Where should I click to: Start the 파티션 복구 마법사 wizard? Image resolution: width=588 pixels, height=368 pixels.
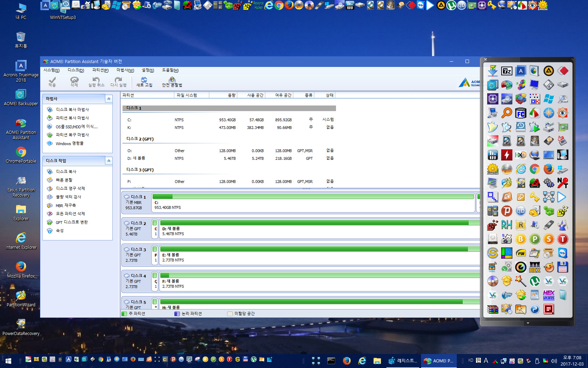(x=72, y=135)
